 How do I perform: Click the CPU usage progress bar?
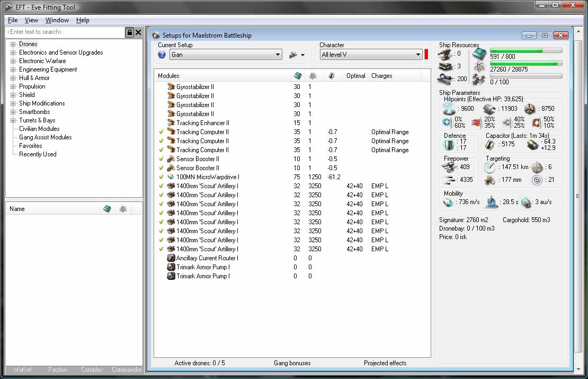pyautogui.click(x=526, y=51)
